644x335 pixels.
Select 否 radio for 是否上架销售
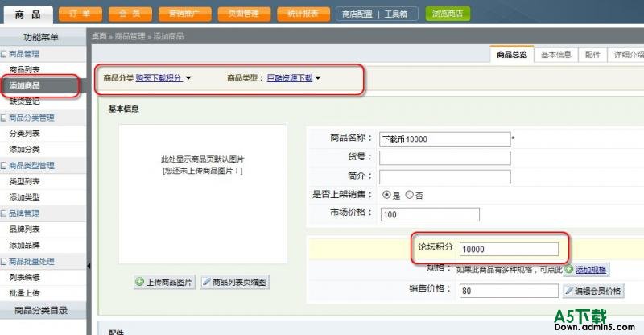click(x=409, y=195)
